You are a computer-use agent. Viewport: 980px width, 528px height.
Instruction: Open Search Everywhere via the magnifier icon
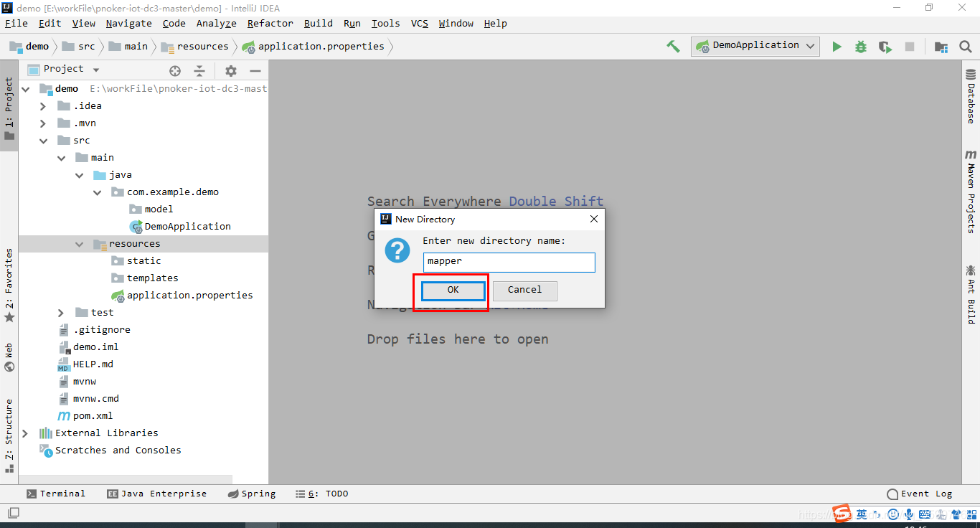(966, 46)
